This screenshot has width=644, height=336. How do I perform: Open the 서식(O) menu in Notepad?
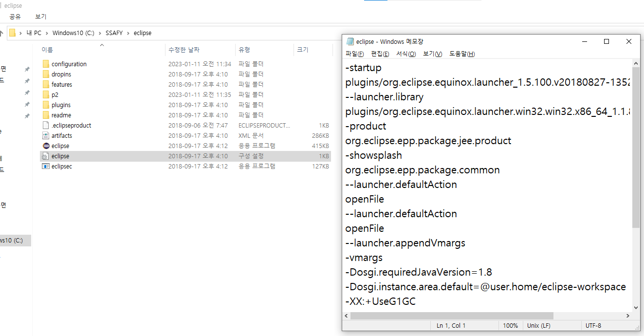point(406,54)
